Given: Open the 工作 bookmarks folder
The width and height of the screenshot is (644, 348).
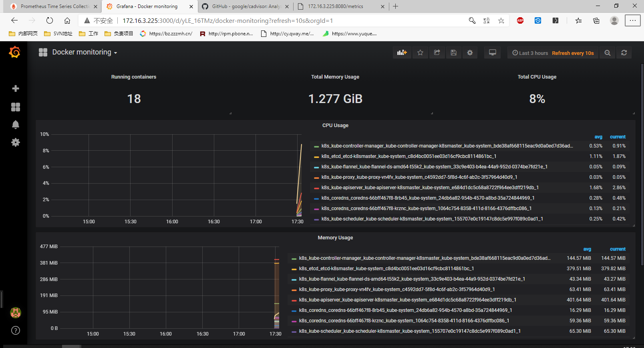Looking at the screenshot, I should click(x=89, y=34).
